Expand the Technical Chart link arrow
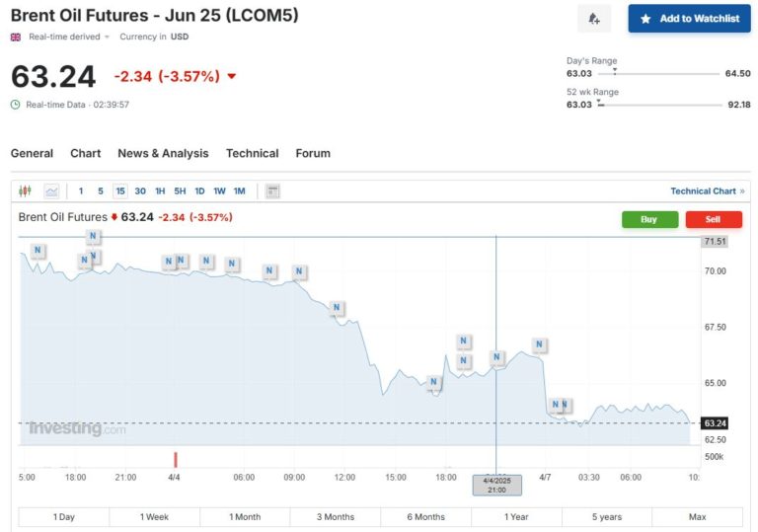This screenshot has height=532, width=758. click(x=742, y=190)
